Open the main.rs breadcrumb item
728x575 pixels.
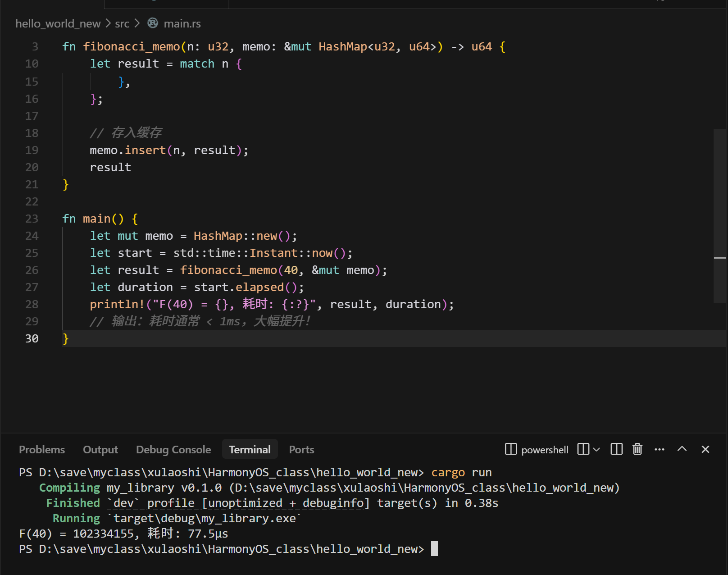click(x=182, y=23)
